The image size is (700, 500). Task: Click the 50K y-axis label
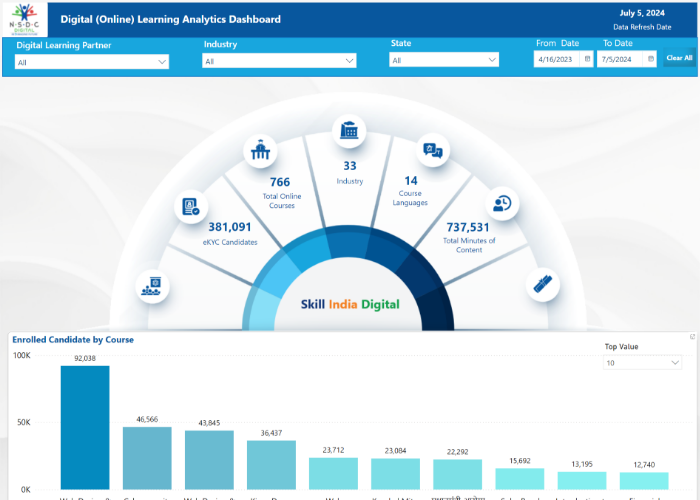tap(24, 422)
